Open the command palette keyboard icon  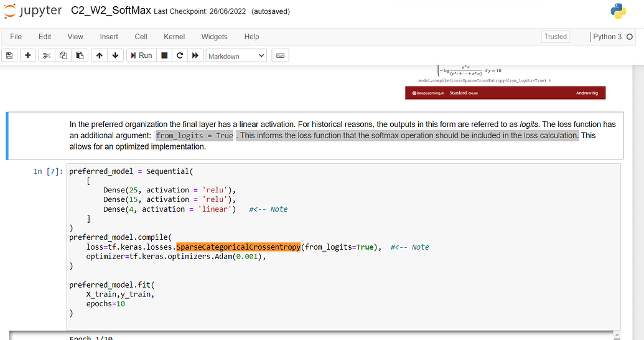[280, 55]
